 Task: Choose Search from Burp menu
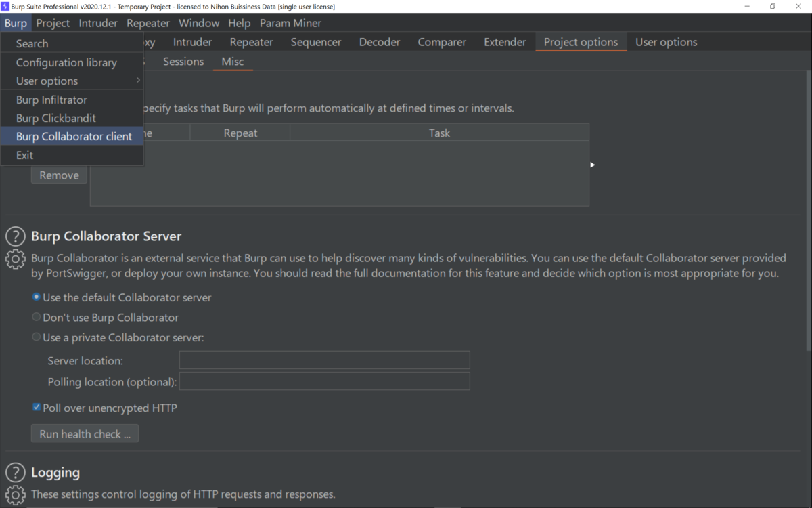pyautogui.click(x=72, y=43)
